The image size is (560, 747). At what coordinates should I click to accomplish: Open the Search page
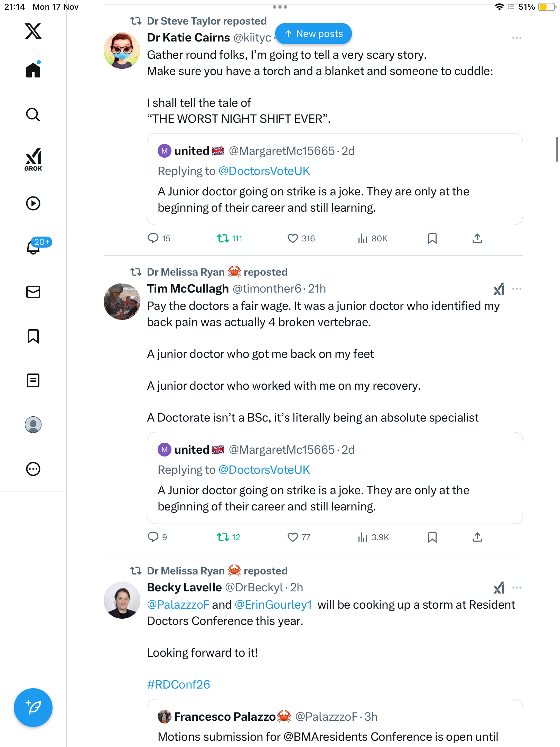pyautogui.click(x=33, y=114)
